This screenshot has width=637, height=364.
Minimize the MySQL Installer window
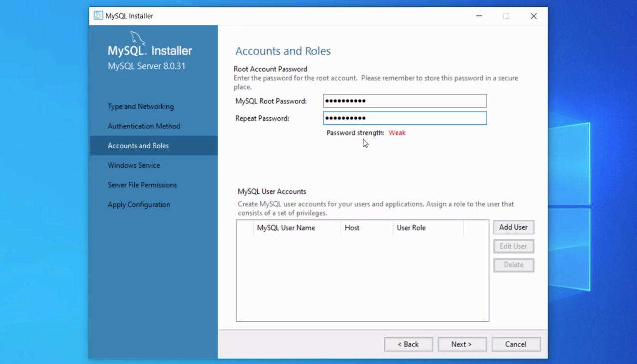pos(479,16)
